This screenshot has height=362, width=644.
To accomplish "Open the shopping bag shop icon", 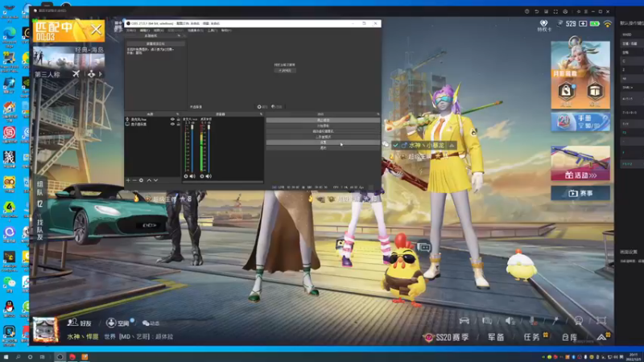I will coord(566,92).
